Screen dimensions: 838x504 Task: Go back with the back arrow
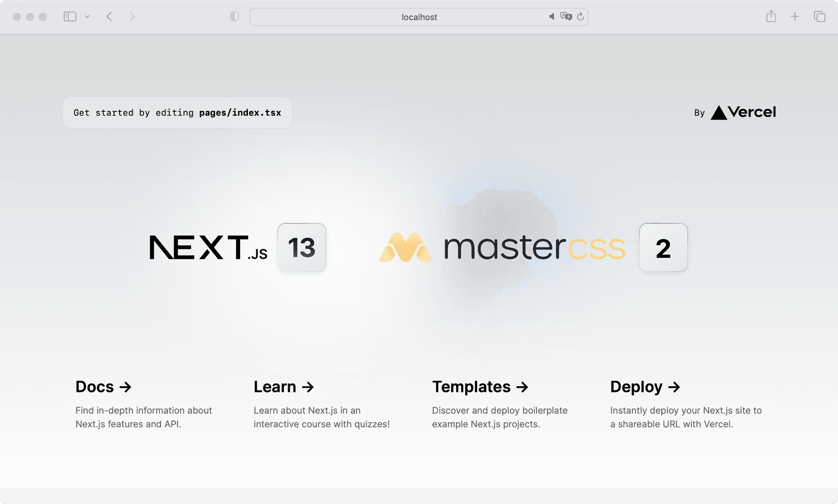[110, 17]
